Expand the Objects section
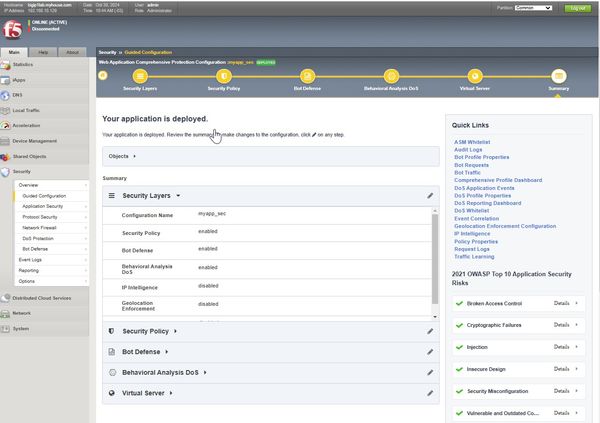Screen dimensions: 600x423 [x=122, y=156]
